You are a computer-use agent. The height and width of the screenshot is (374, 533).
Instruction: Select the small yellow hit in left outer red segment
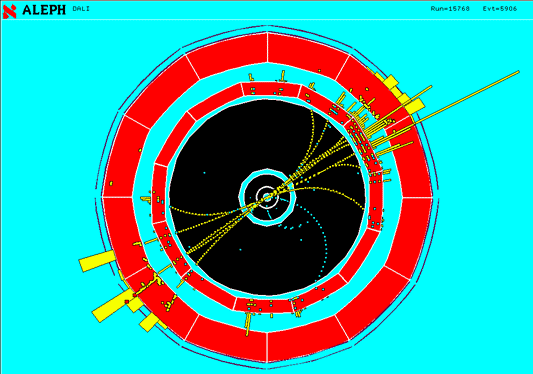111,183
